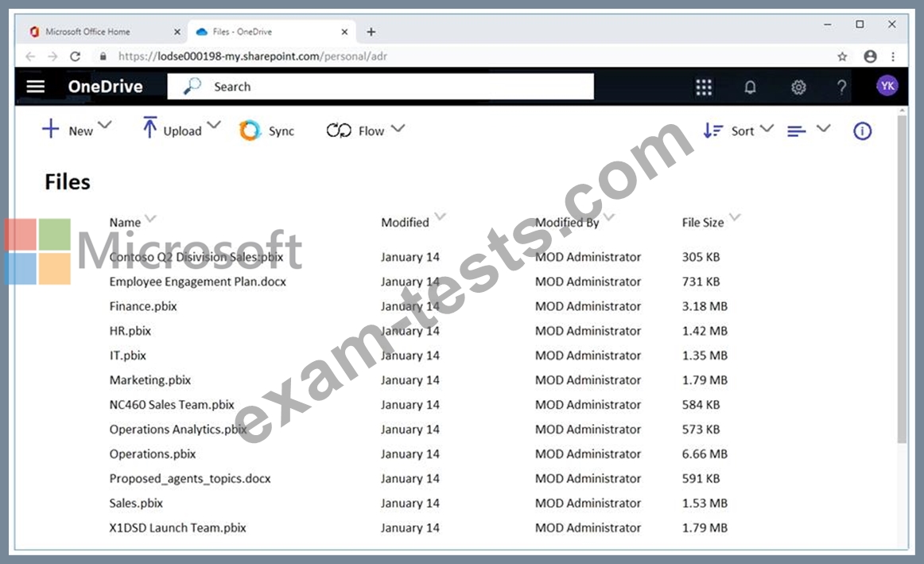This screenshot has width=924, height=564.
Task: Expand the New dropdown
Action: 105,125
